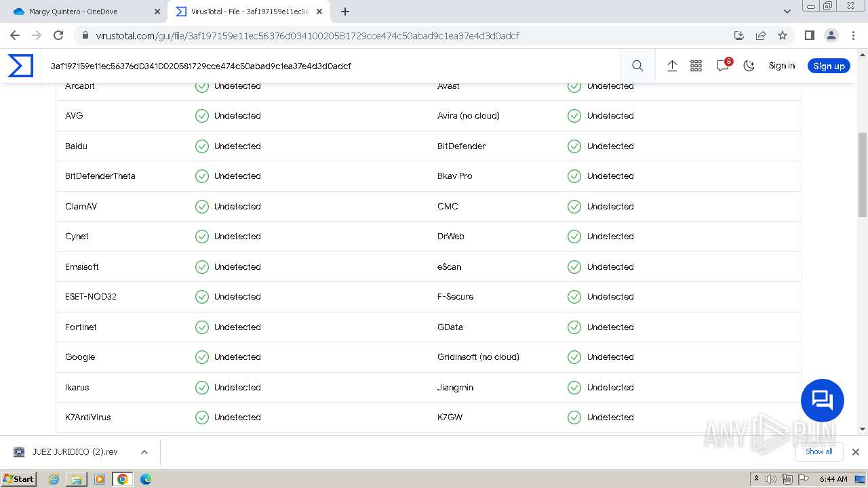868x488 pixels.
Task: Click the Ikarus engine name
Action: [x=77, y=388]
